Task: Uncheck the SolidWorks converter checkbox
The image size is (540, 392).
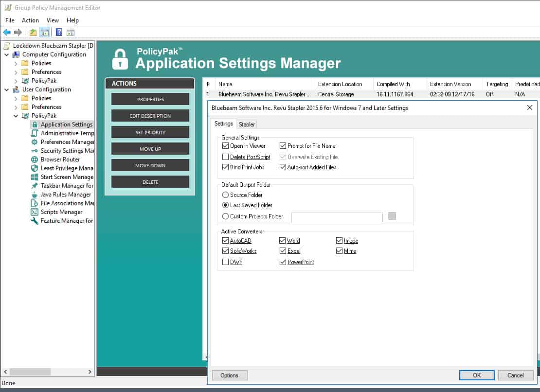Action: 225,251
